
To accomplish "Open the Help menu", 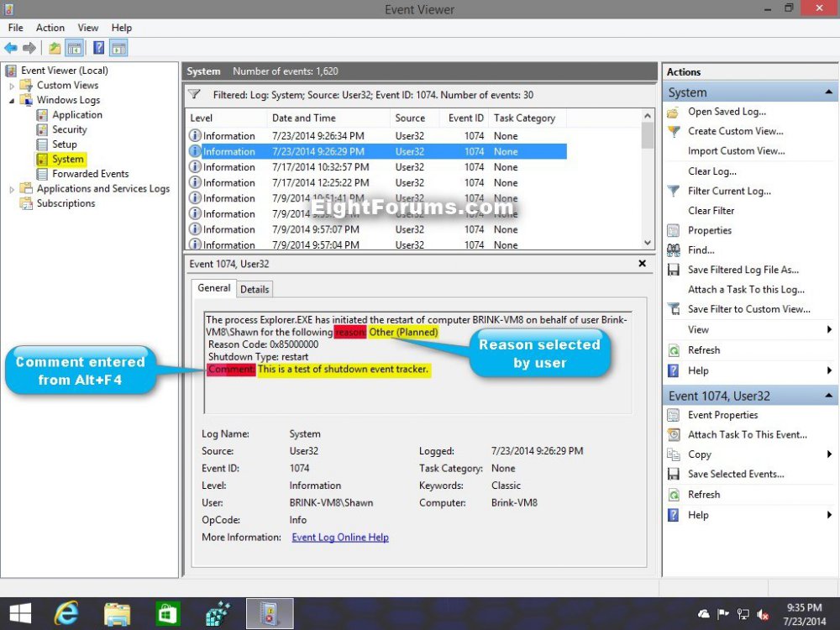I will click(x=122, y=28).
